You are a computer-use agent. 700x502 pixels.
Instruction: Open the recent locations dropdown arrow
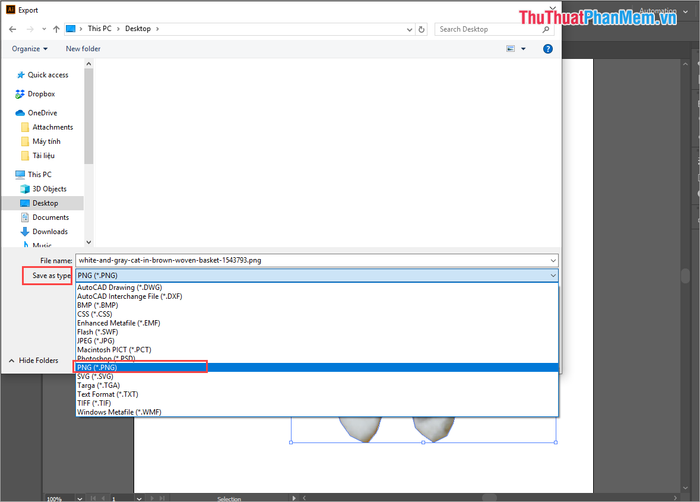click(x=44, y=29)
